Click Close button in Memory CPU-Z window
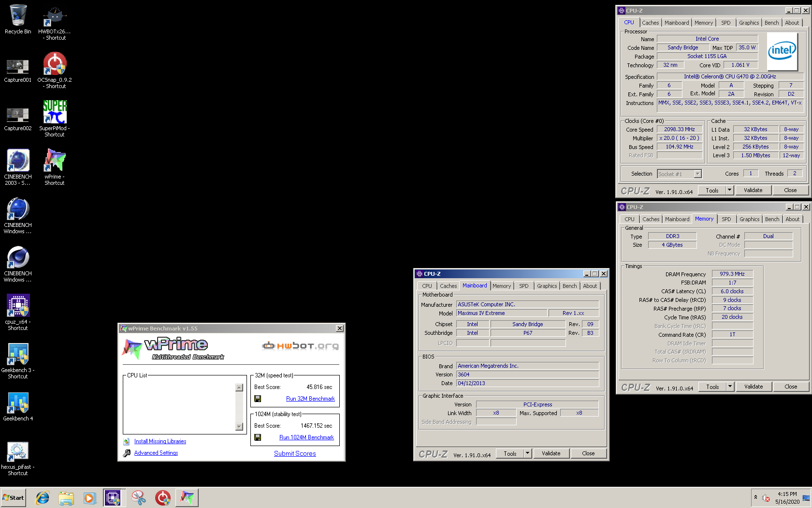 (x=791, y=387)
